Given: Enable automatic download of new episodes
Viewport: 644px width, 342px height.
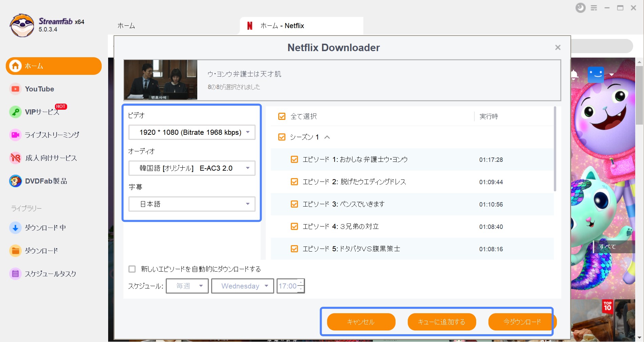Looking at the screenshot, I should 132,269.
